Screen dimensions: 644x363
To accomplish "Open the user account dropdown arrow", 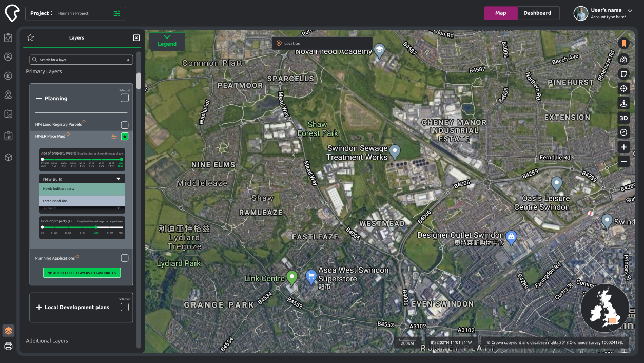I will (x=630, y=10).
